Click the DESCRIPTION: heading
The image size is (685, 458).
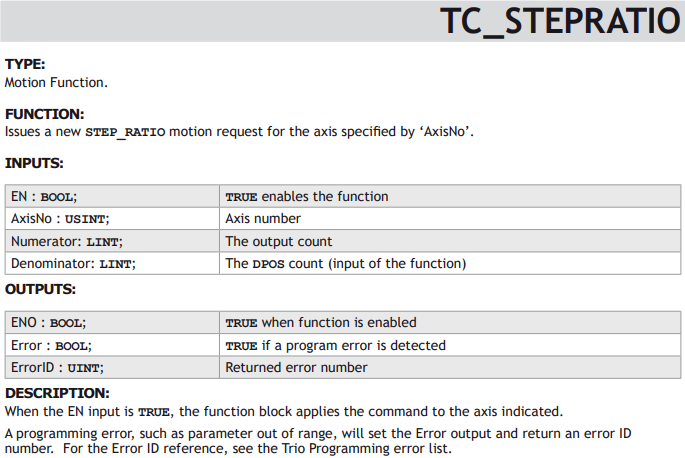coord(57,393)
